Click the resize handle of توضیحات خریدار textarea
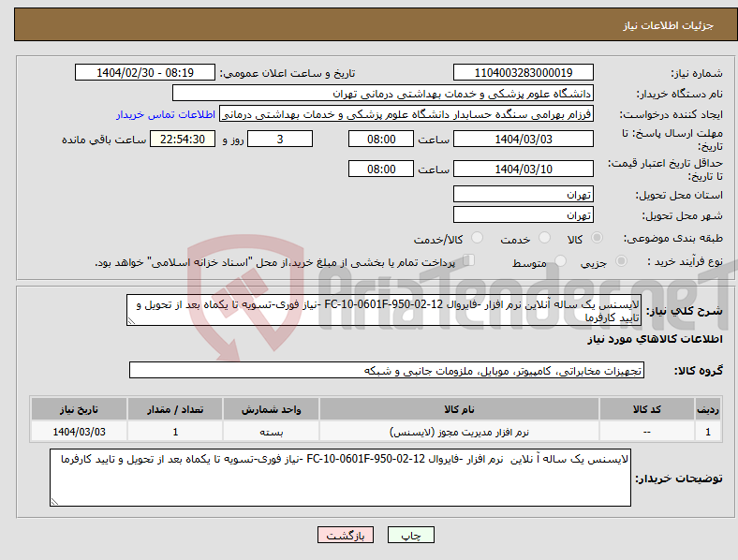This screenshot has width=738, height=560. coord(54,502)
